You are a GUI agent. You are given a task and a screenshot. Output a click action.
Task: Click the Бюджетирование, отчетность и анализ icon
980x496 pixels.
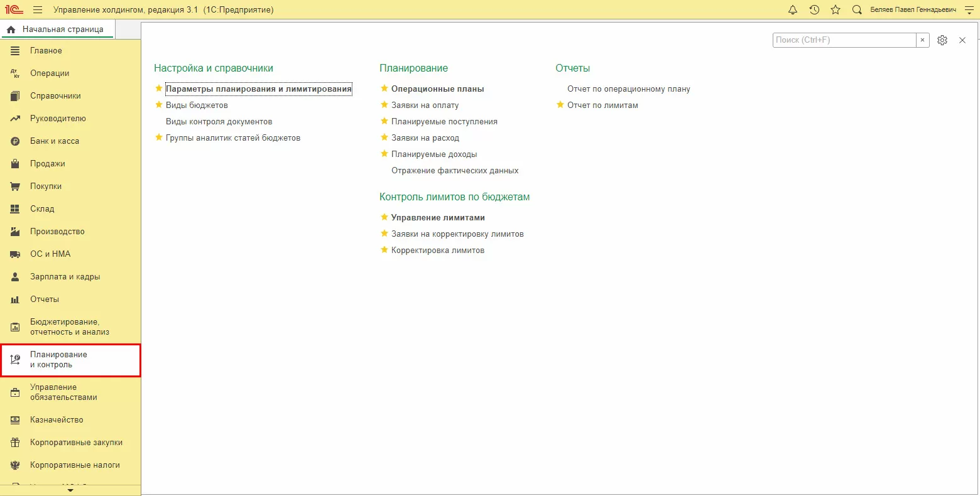pyautogui.click(x=16, y=327)
